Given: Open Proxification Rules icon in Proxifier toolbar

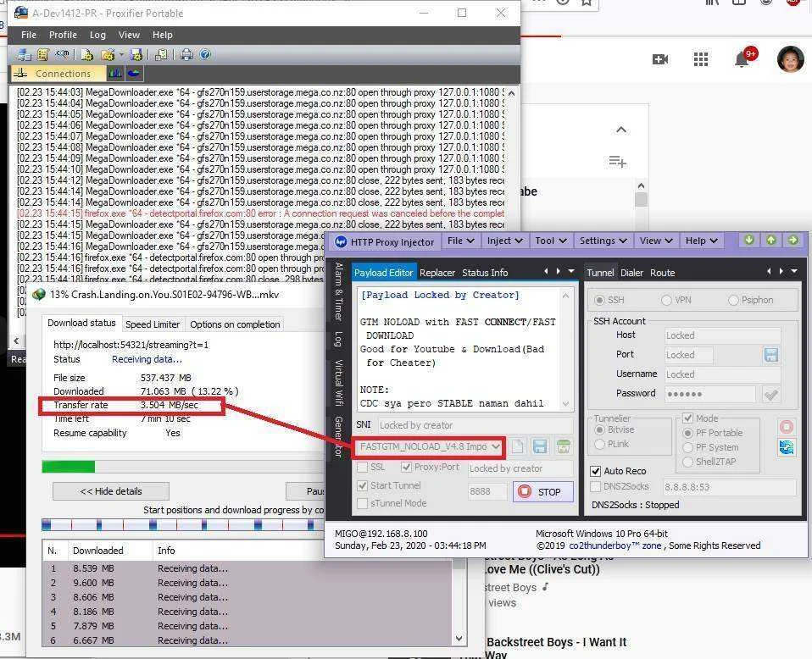Looking at the screenshot, I should (43, 54).
